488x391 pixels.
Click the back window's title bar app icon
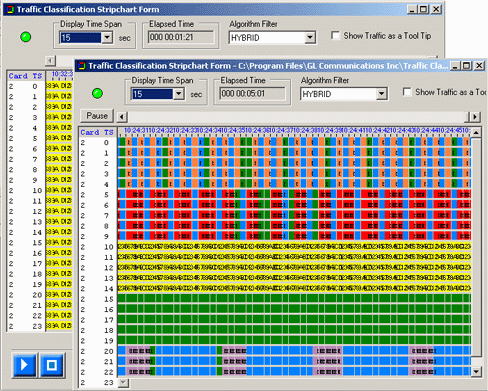click(x=10, y=9)
